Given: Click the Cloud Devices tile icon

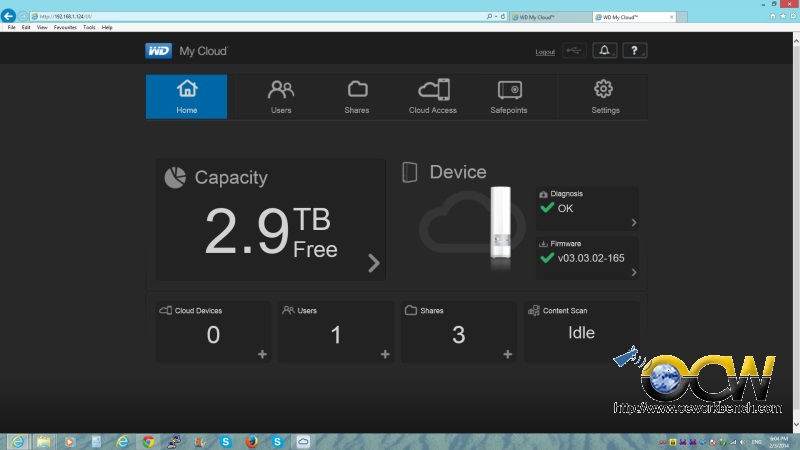Looking at the screenshot, I should click(165, 310).
